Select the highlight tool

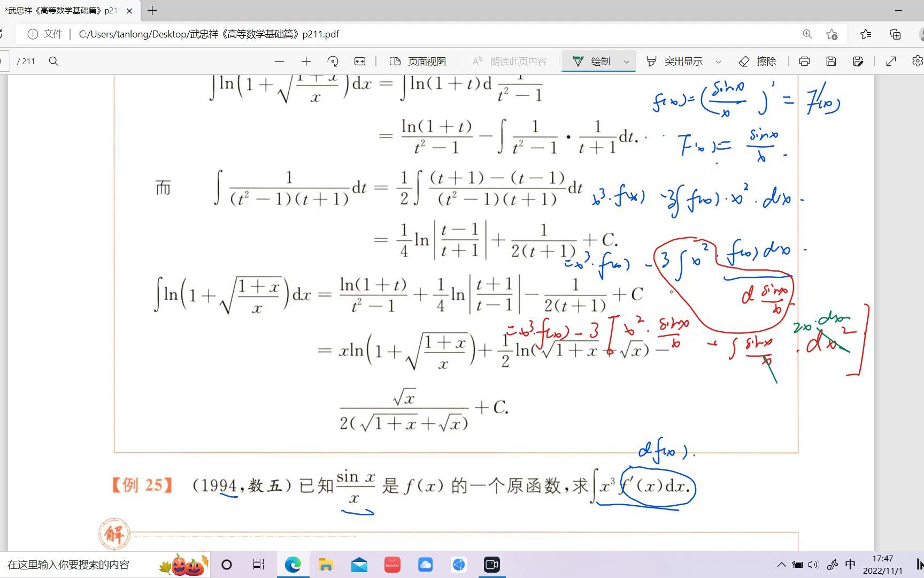coord(674,62)
